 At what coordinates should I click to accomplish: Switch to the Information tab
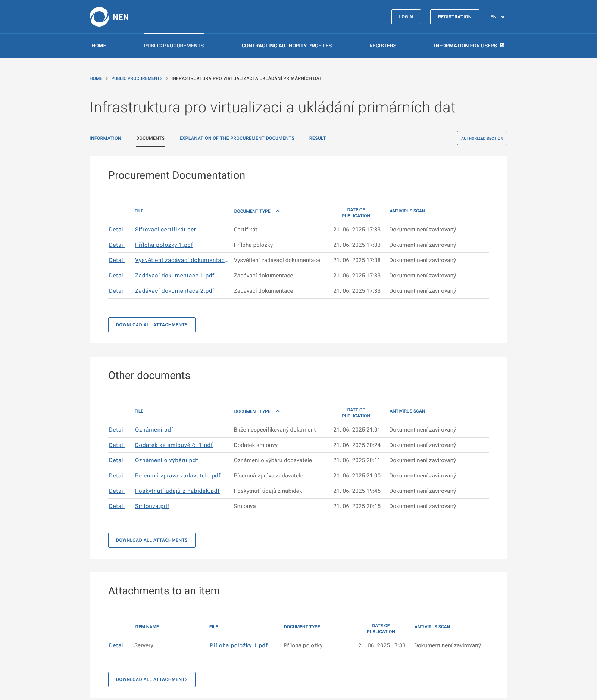(x=105, y=138)
